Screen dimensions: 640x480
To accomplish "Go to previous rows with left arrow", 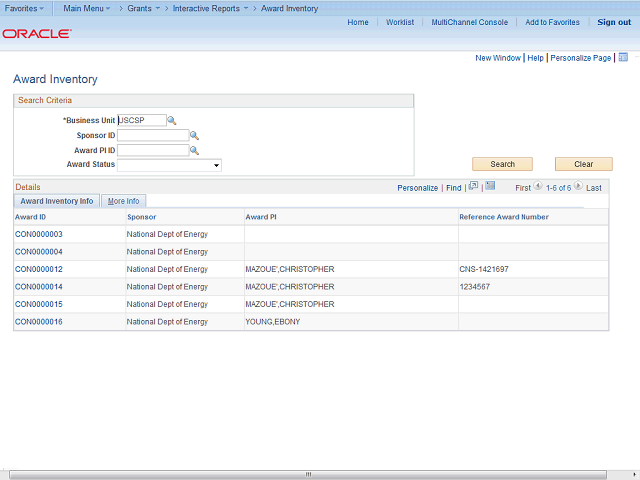I will pyautogui.click(x=538, y=187).
